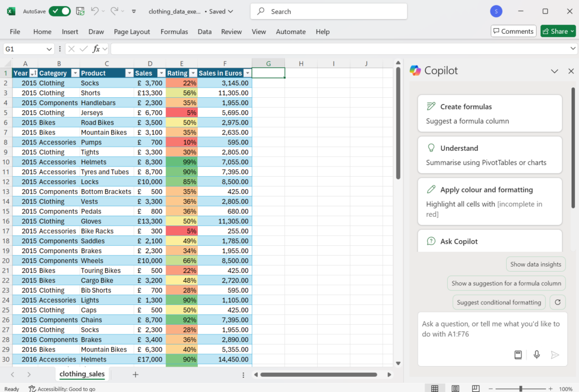Insert function using the fx icon

point(97,49)
